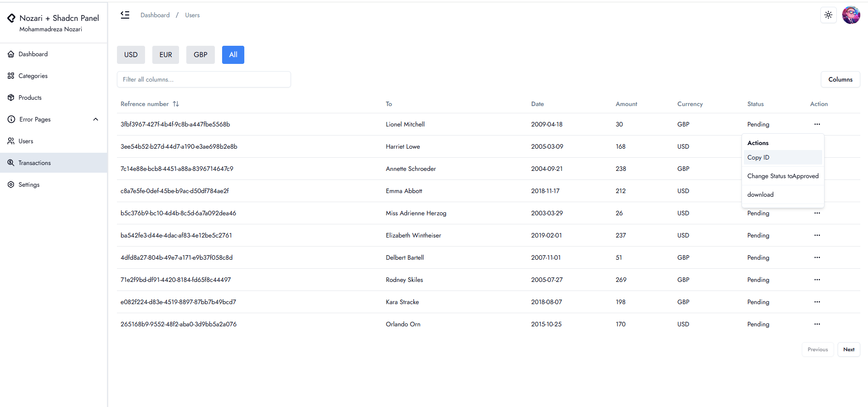Click the Transactions search icon in sidebar

click(11, 163)
